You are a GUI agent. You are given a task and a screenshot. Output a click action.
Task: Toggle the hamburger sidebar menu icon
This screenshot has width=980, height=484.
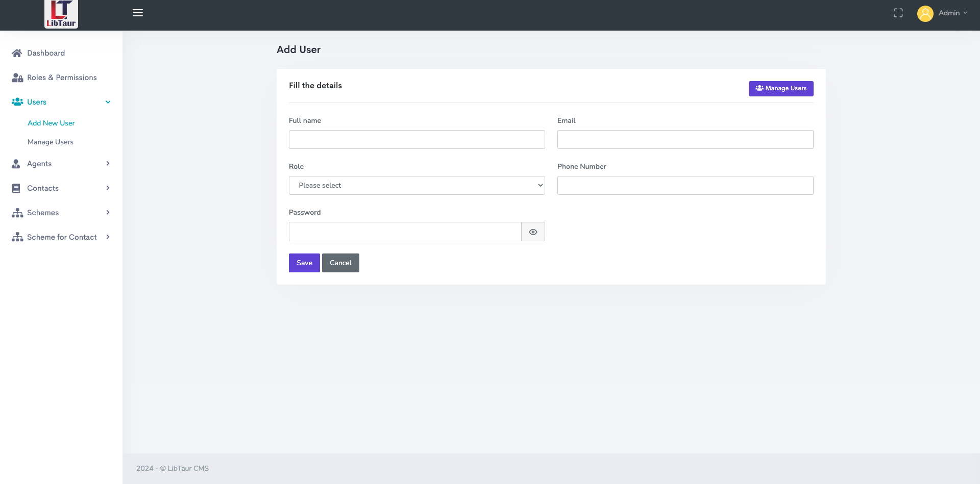pos(138,13)
